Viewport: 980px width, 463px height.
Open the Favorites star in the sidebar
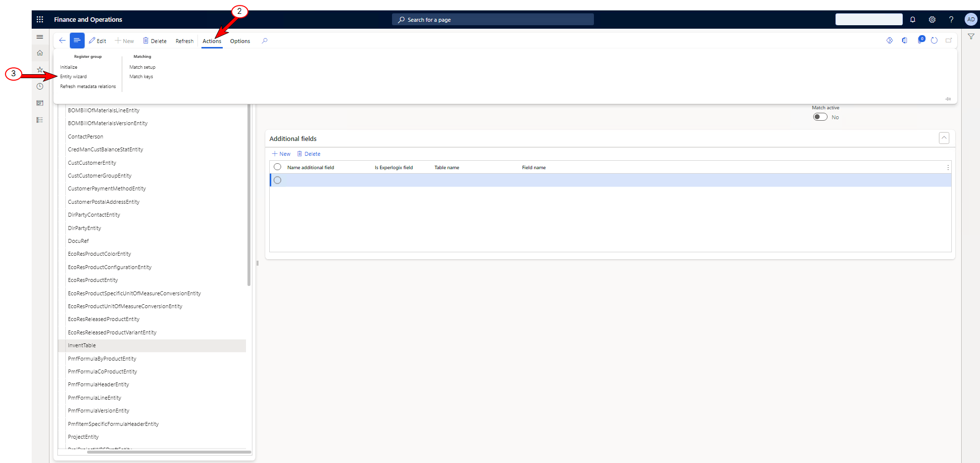point(40,70)
